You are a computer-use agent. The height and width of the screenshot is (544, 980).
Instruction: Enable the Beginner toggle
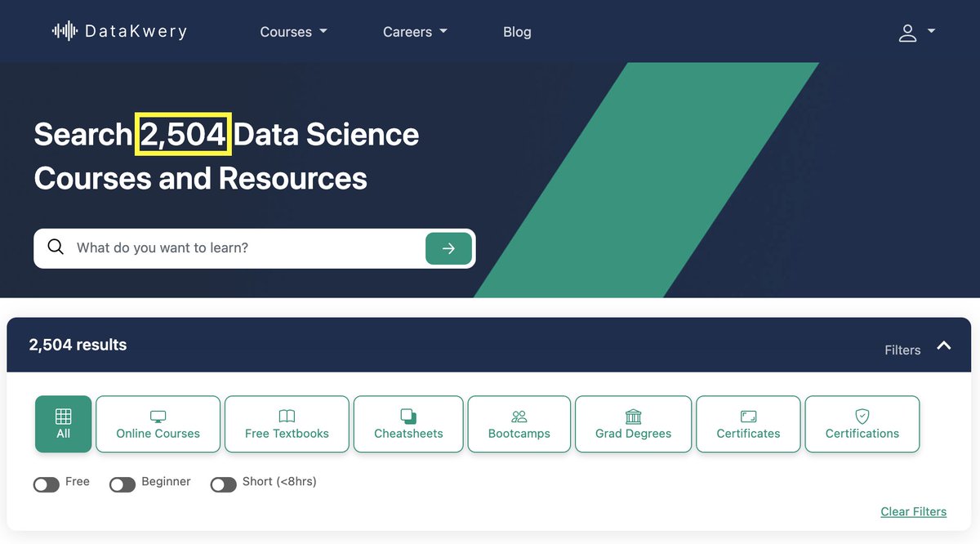122,485
